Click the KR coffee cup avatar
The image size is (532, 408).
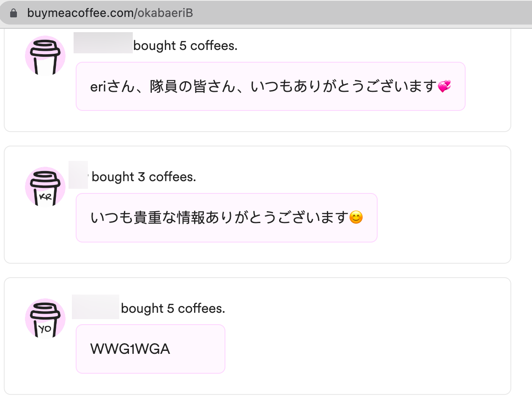[x=45, y=187]
